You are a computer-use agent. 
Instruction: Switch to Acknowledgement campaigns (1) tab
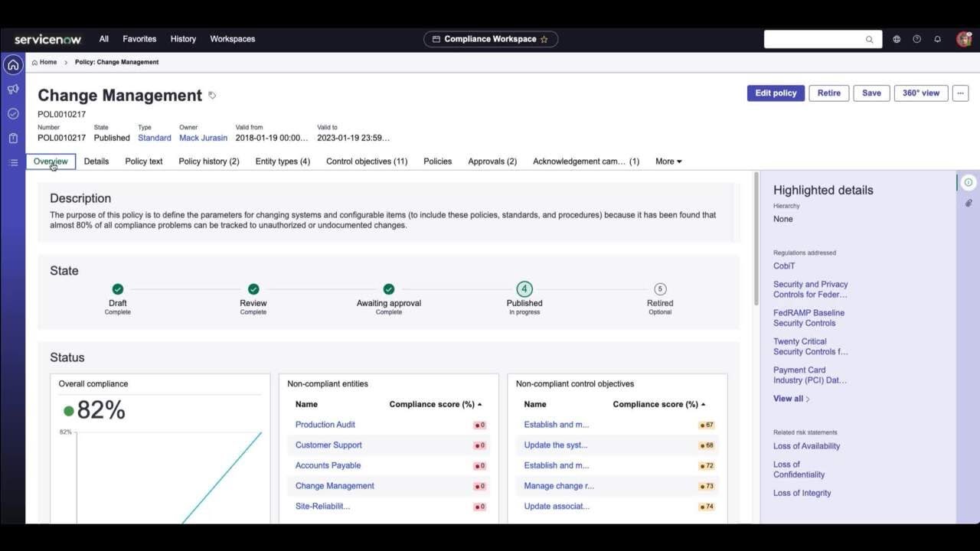point(586,161)
